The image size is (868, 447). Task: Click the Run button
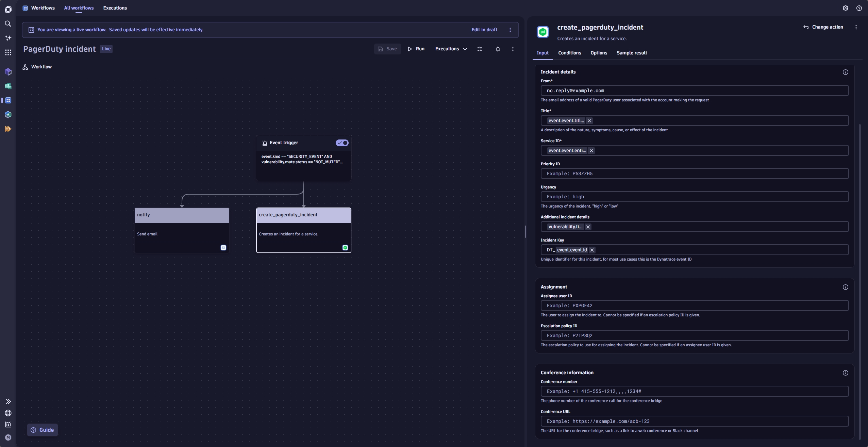416,49
